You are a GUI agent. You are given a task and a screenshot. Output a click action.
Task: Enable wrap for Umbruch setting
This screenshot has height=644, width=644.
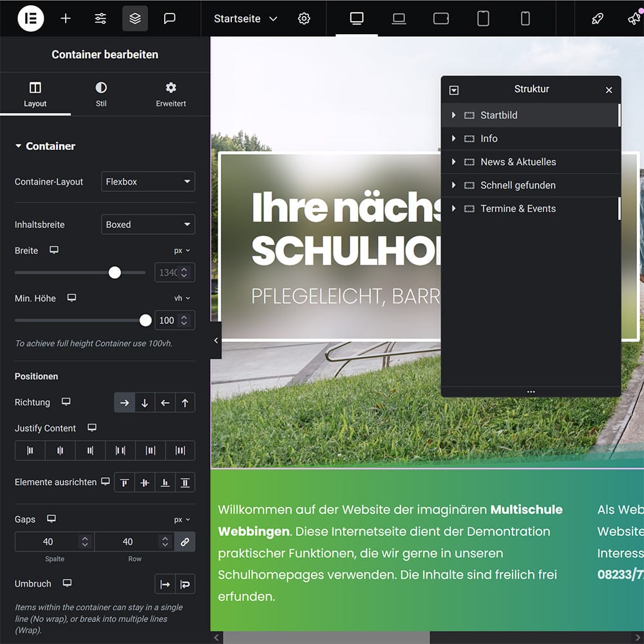tap(185, 584)
